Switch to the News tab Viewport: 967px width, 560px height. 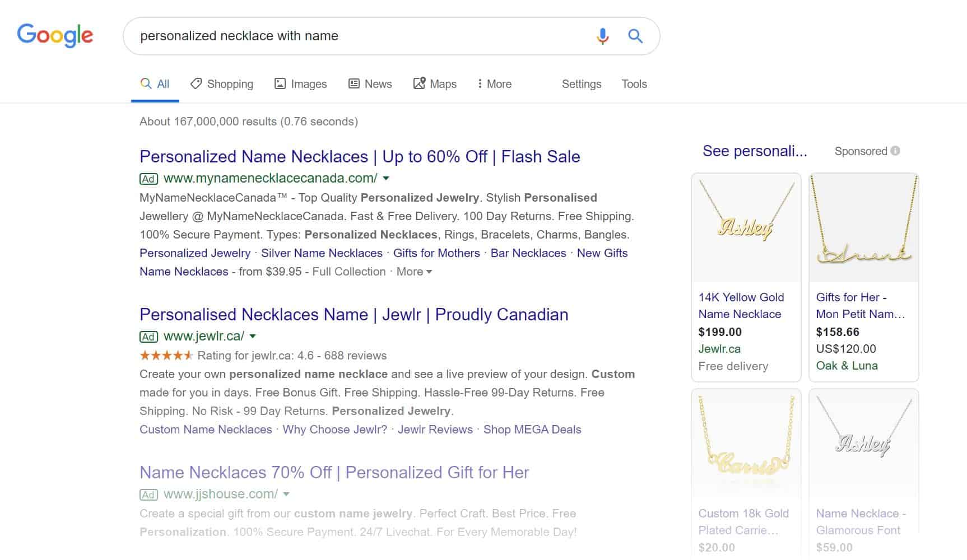point(370,84)
